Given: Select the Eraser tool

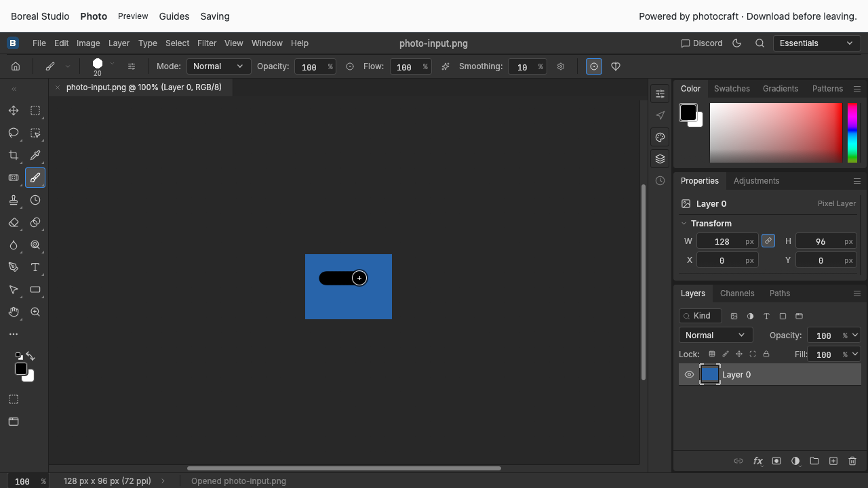Looking at the screenshot, I should [x=14, y=222].
